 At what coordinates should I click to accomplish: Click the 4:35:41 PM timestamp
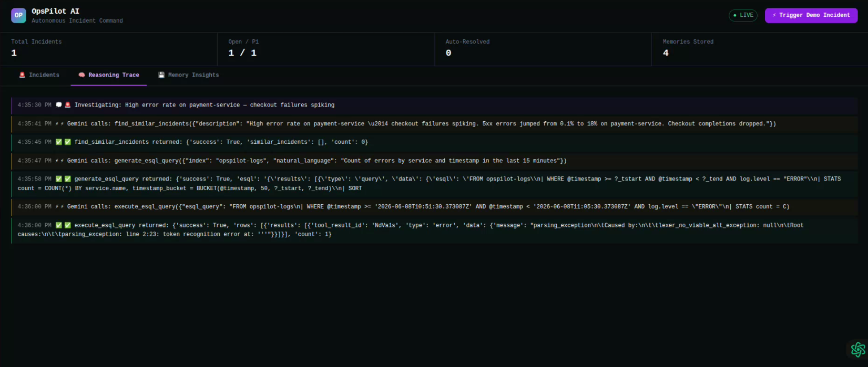pos(35,124)
